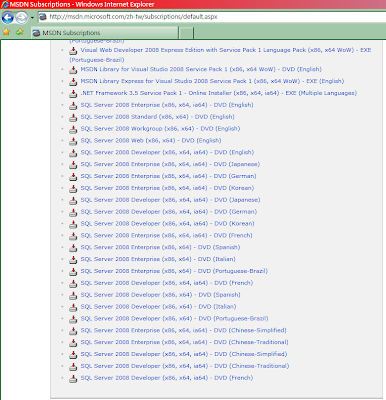Open SQL Server 2008 Enterprise DVD (French) link

coord(166,235)
